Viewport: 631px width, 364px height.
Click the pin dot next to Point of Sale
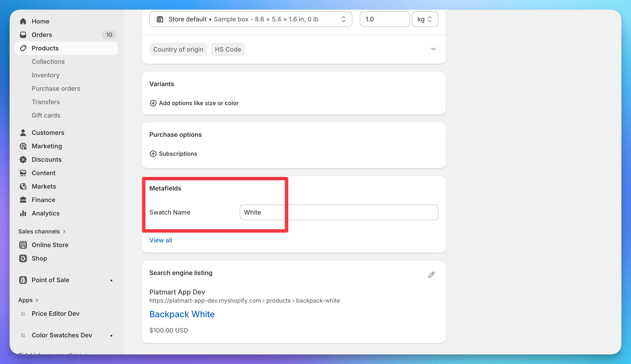click(x=111, y=280)
